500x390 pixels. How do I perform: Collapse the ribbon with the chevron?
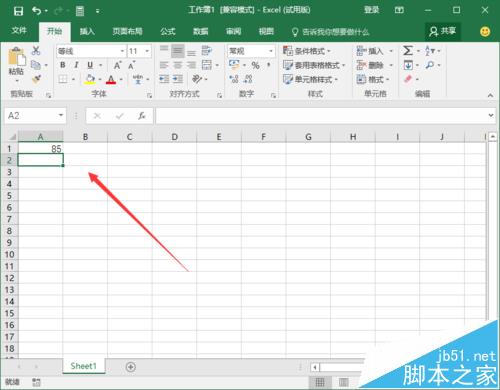pos(490,95)
